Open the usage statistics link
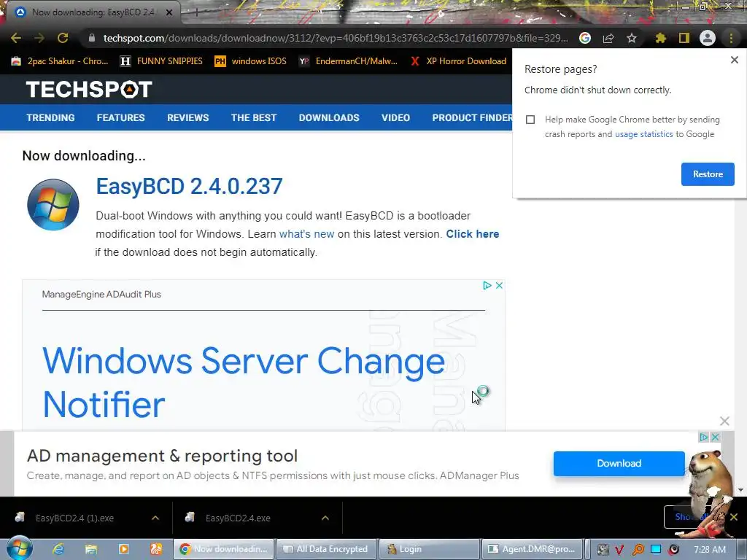This screenshot has width=747, height=560. click(x=643, y=134)
